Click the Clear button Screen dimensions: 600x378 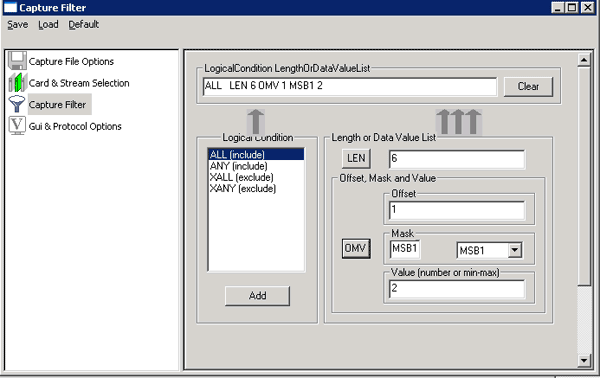pyautogui.click(x=528, y=86)
